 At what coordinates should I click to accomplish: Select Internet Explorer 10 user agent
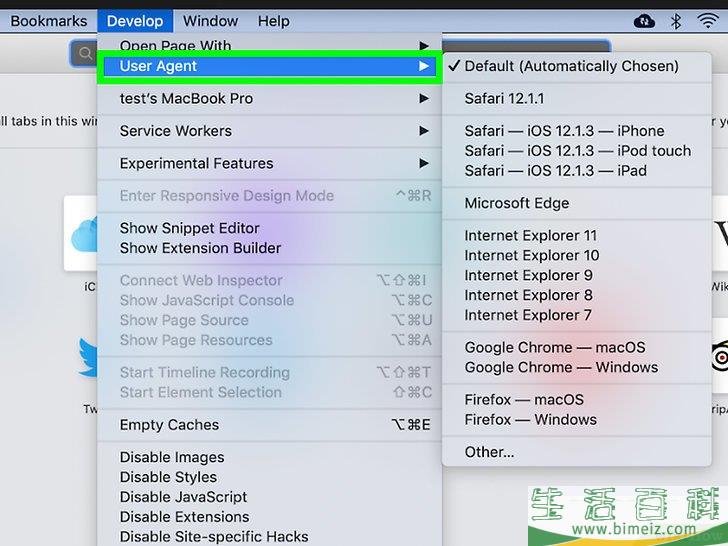coord(577,255)
